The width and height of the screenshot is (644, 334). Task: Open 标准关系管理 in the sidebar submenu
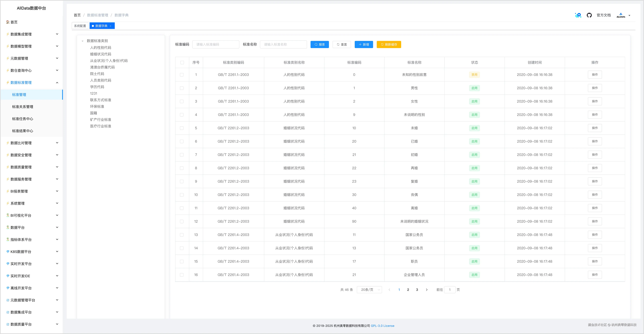coord(23,107)
